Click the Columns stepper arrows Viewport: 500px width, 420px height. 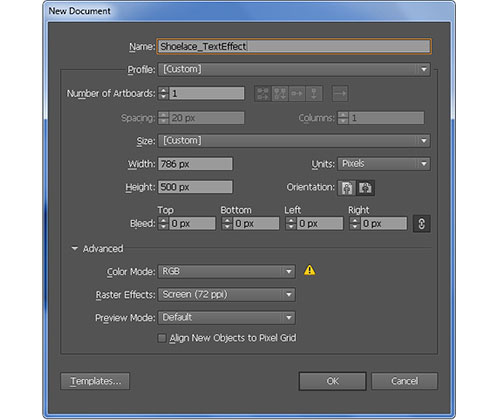click(x=343, y=118)
